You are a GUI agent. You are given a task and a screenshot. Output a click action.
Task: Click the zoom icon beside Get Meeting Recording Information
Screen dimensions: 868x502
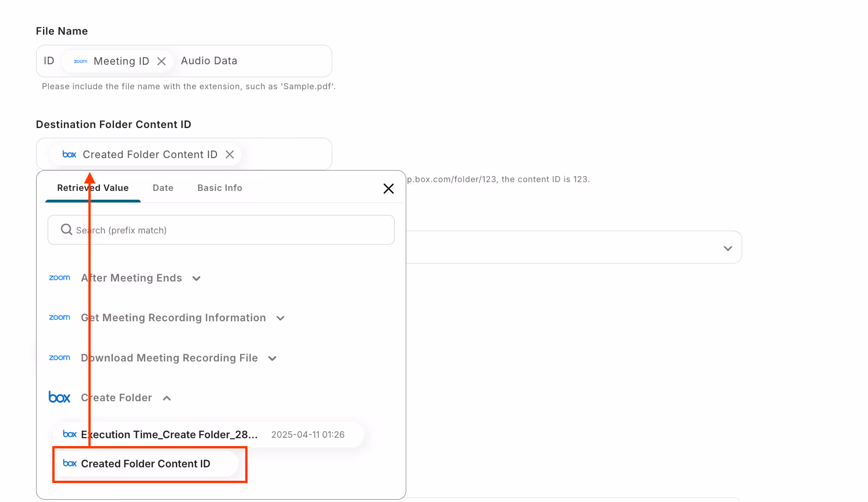click(x=60, y=318)
